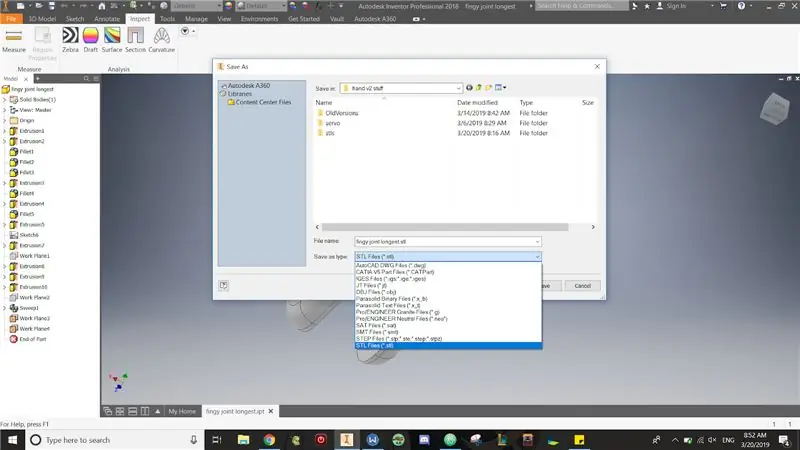Switch to the Annotate ribbon tab

click(x=107, y=19)
